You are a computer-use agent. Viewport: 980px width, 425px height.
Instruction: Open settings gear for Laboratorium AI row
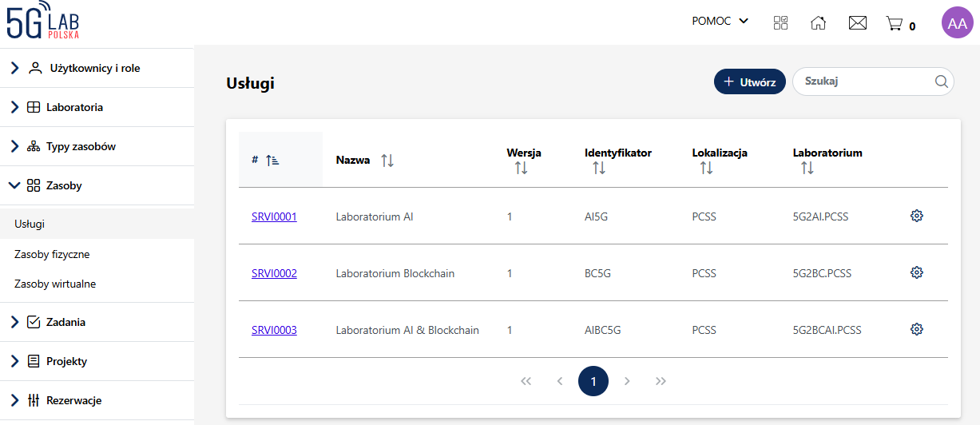click(916, 216)
